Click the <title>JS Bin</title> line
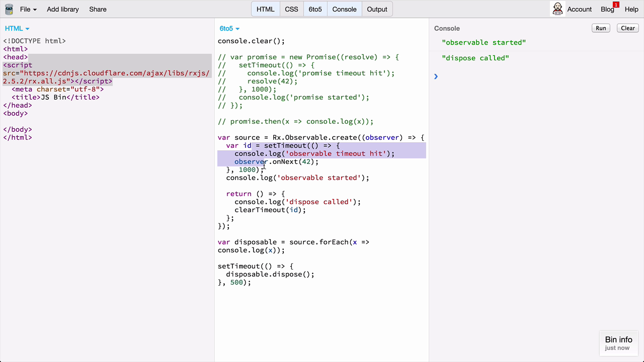The width and height of the screenshot is (644, 362). [55, 98]
